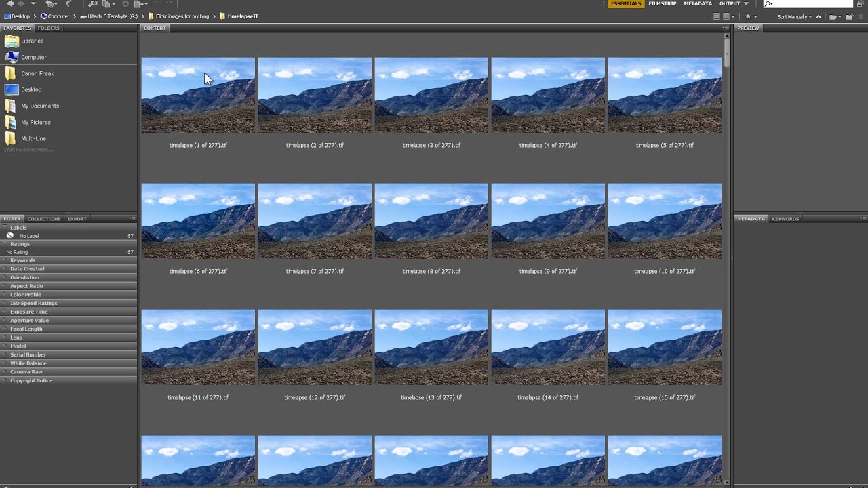868x488 pixels.
Task: Click thumbnail quality checkerboard icon
Action: click(x=717, y=16)
